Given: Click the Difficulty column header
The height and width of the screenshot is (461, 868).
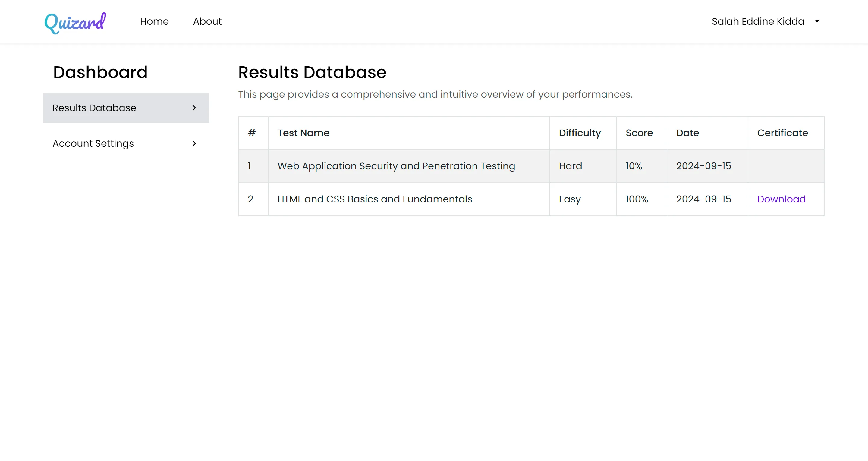Looking at the screenshot, I should point(583,133).
